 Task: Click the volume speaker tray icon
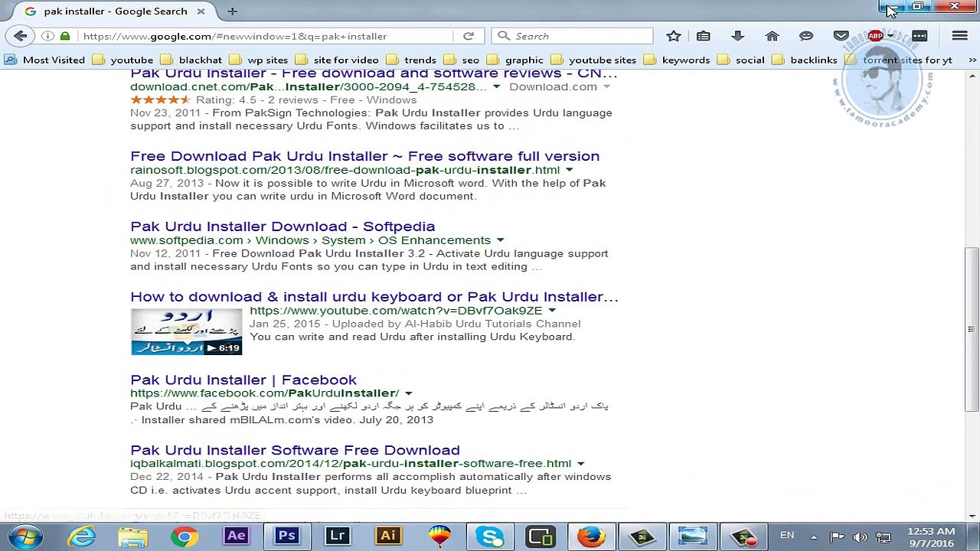[860, 537]
